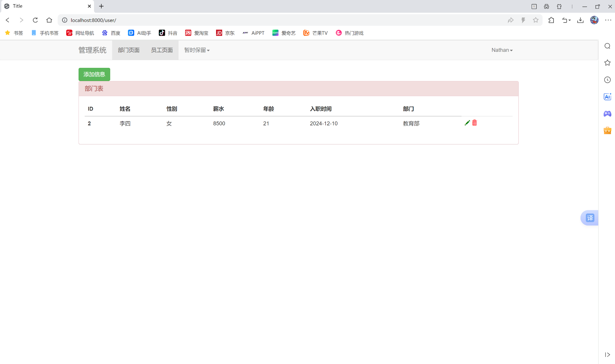
Task: Open the Nathan user dropdown
Action: 502,50
